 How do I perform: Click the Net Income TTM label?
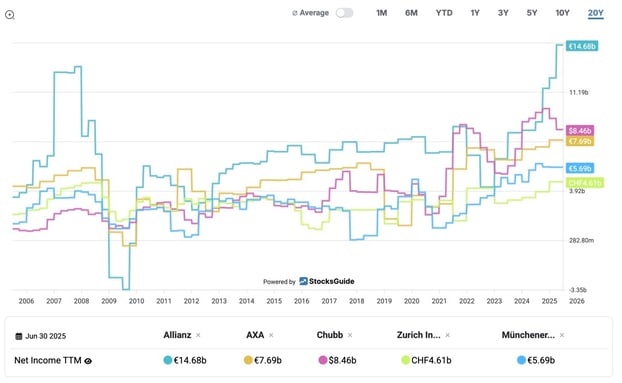pyautogui.click(x=48, y=360)
